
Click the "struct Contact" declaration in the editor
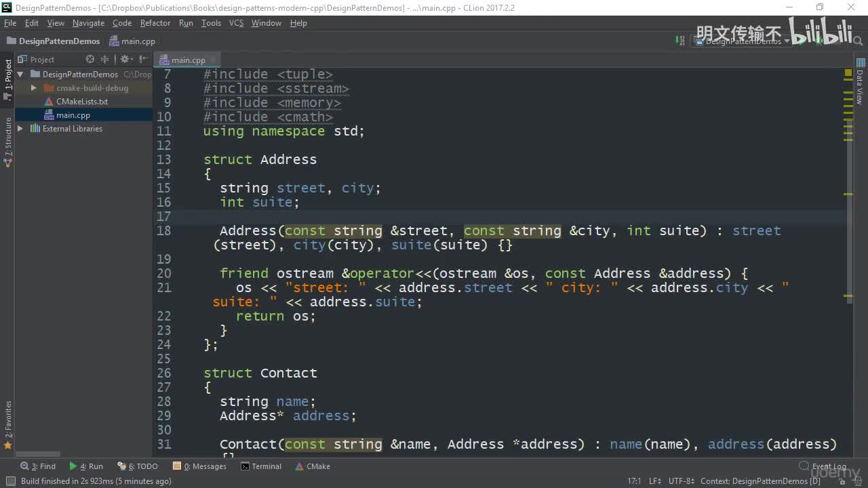pos(260,373)
